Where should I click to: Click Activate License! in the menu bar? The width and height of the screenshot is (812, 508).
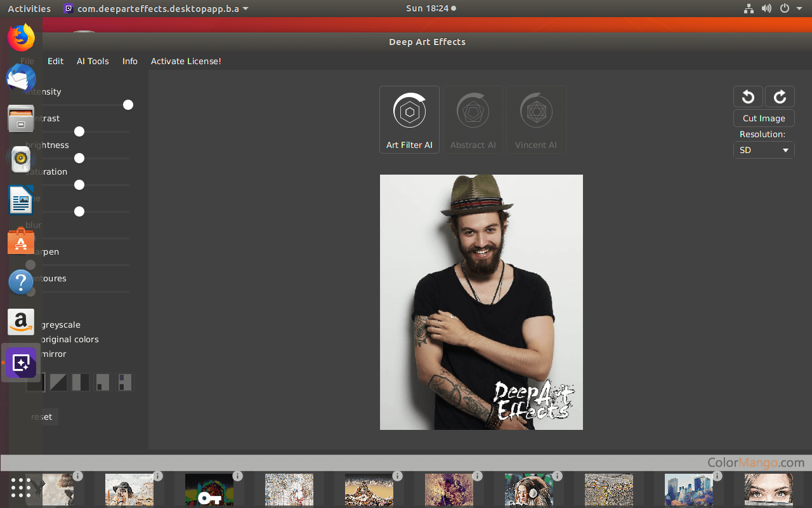tap(186, 61)
